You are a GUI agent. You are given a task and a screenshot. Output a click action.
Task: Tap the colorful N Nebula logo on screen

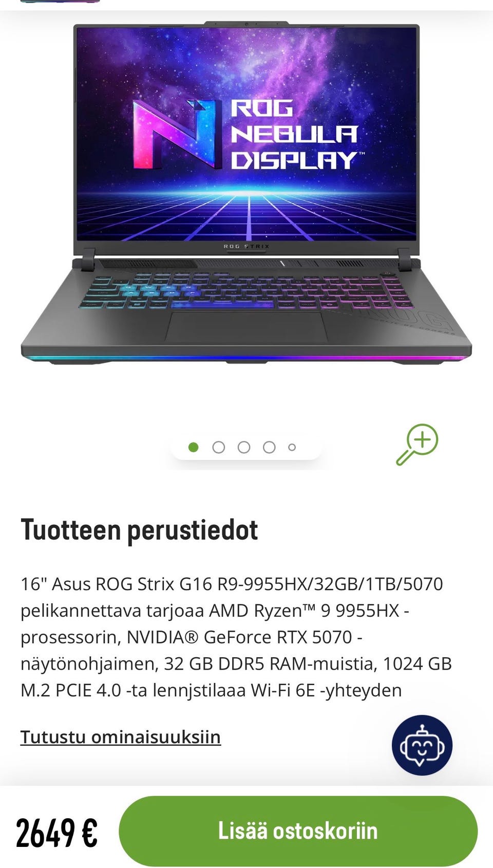pos(174,134)
